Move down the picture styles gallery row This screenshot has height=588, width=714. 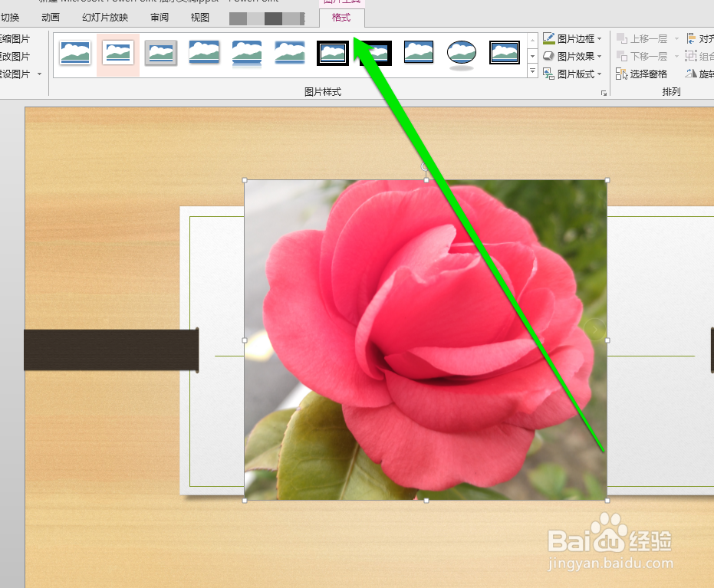pyautogui.click(x=532, y=56)
